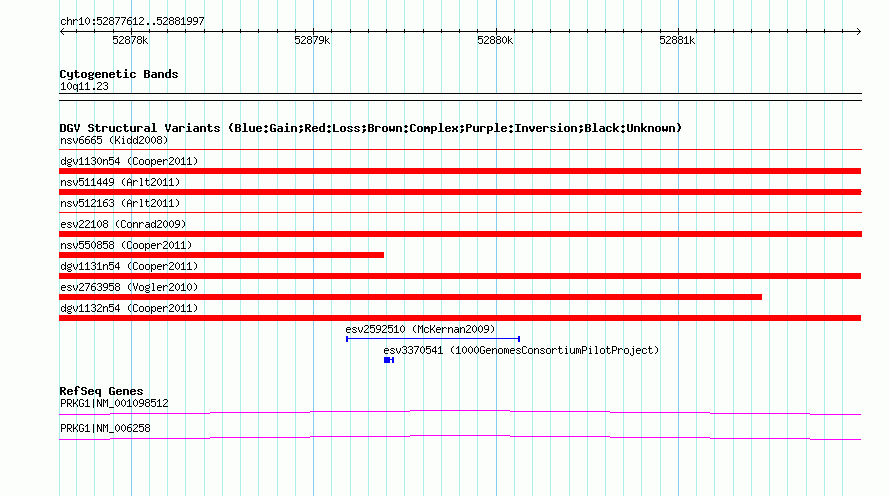Viewport: 890px width, 496px height.
Task: Click the 10q11.23 cytogenetic band bar
Action: point(460,97)
